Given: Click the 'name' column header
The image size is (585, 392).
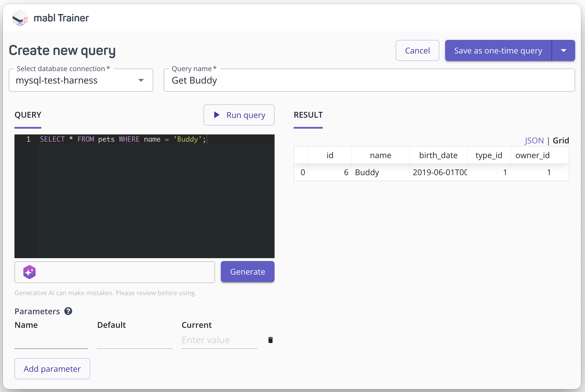Looking at the screenshot, I should click(380, 155).
